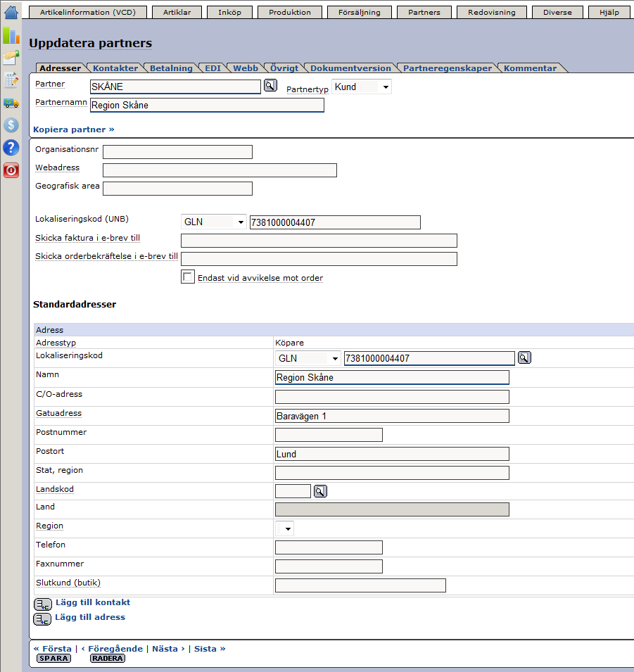
Task: Switch to the Betalning tab
Action: pos(171,68)
